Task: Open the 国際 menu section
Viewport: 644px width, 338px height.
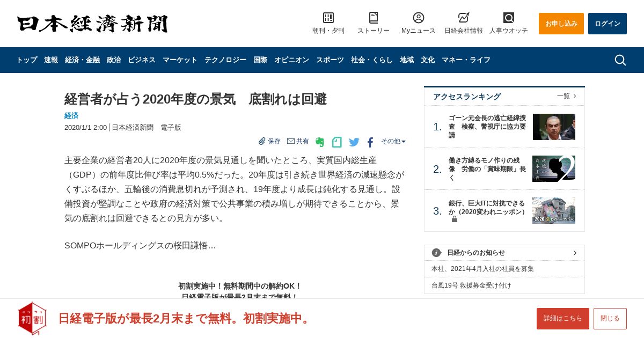Action: (260, 60)
